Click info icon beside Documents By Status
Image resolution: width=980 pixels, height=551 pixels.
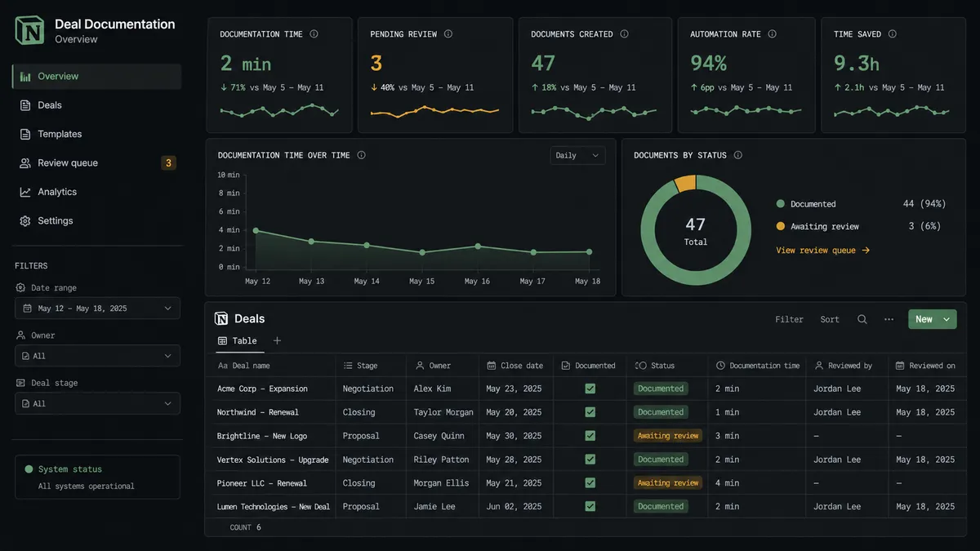point(738,155)
